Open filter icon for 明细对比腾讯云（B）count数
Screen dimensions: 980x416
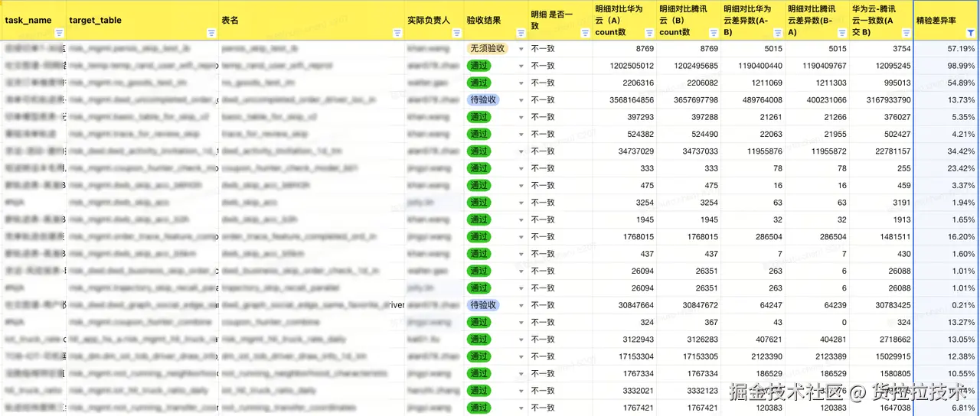(x=713, y=33)
